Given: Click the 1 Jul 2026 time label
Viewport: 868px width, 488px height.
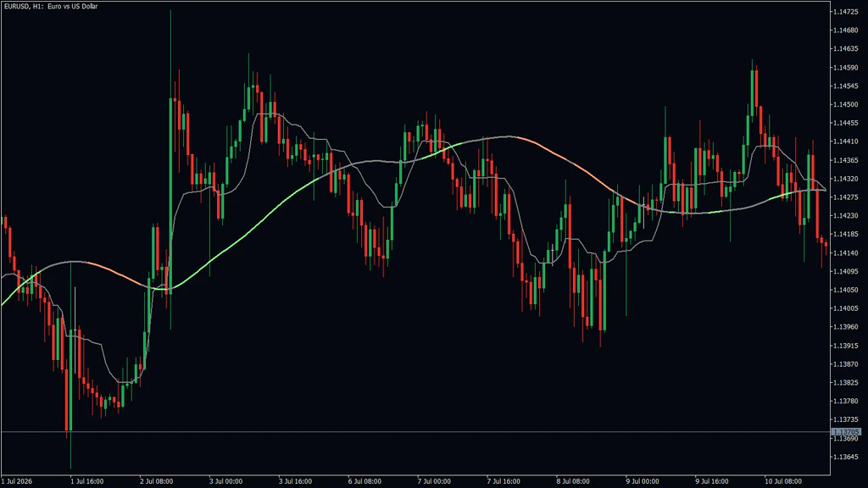Looking at the screenshot, I should [x=17, y=481].
